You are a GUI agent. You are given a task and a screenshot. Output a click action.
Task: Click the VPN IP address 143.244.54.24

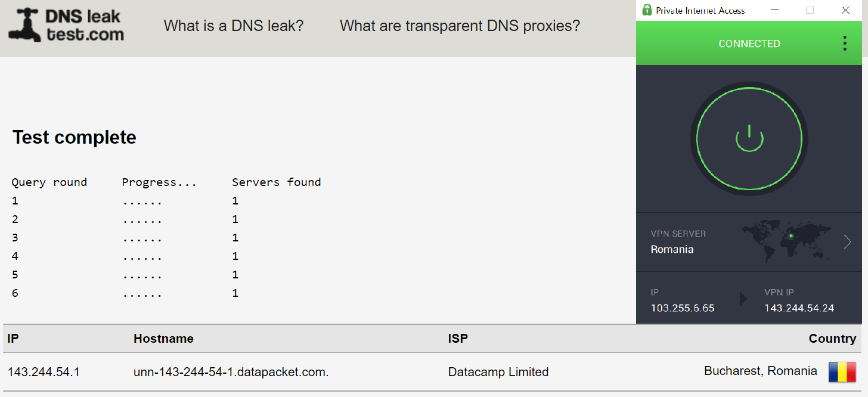coord(799,308)
